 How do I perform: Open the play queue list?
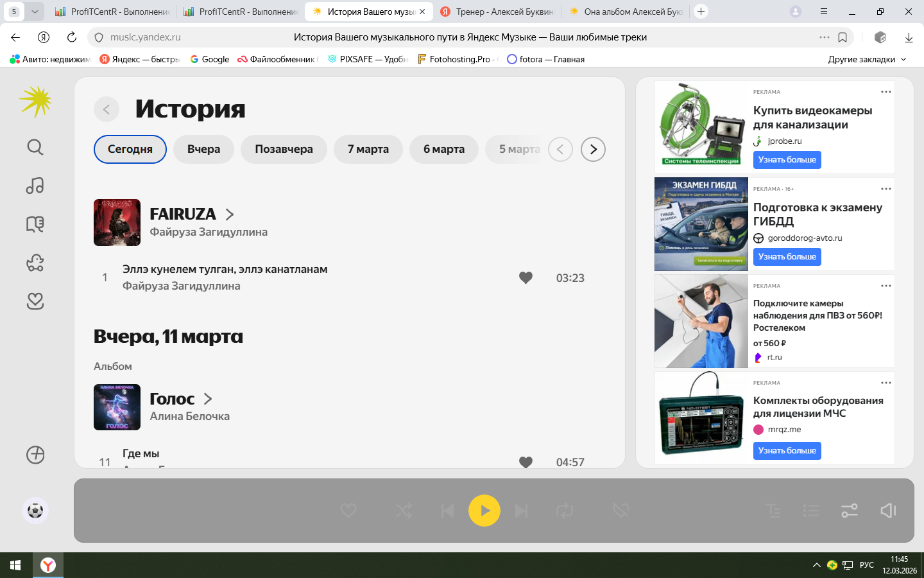(x=812, y=511)
